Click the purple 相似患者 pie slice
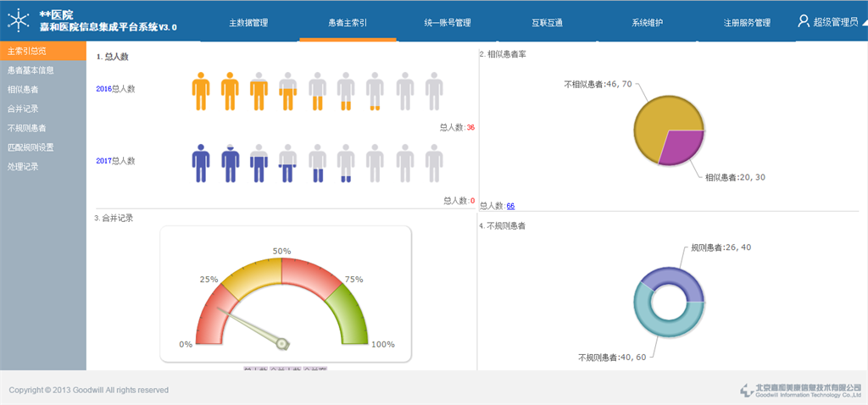This screenshot has height=405, width=868. 681,148
